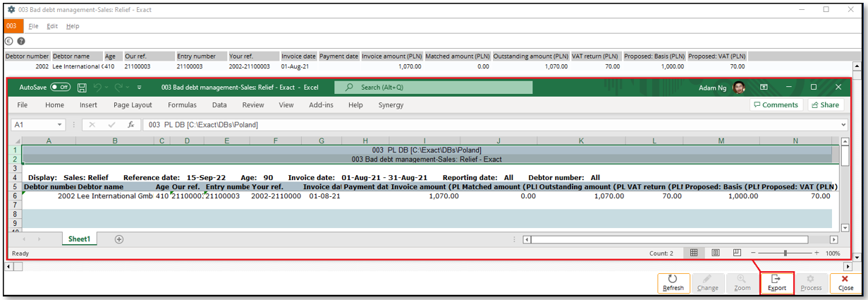The height and width of the screenshot is (300, 868).
Task: Click Debtor number column header in Exact
Action: (x=27, y=56)
